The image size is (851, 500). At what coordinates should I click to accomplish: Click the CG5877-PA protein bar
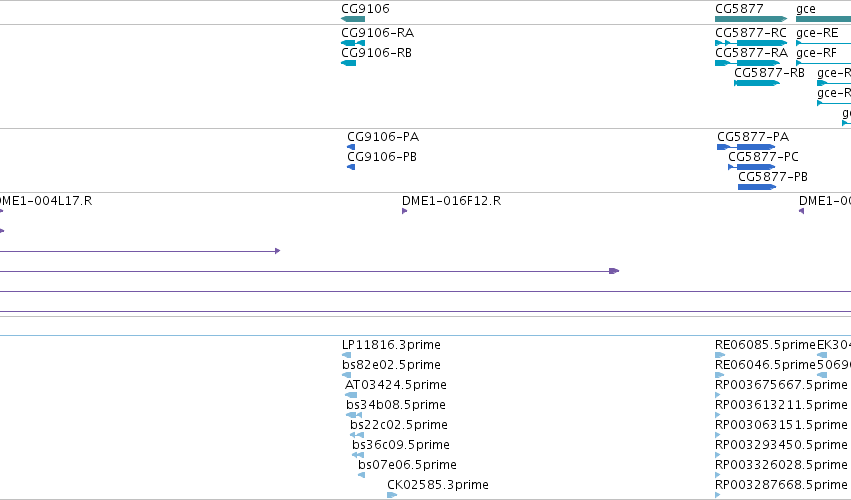coord(746,147)
